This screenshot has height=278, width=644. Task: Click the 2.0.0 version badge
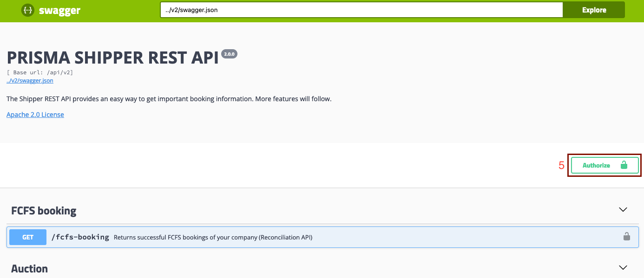click(230, 54)
